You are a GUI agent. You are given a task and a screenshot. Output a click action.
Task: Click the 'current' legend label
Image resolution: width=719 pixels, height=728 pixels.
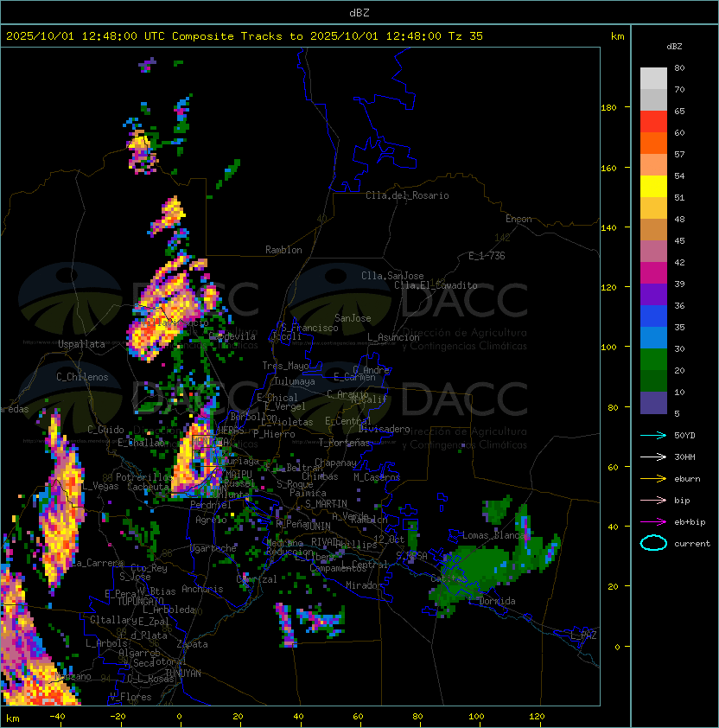pyautogui.click(x=692, y=544)
